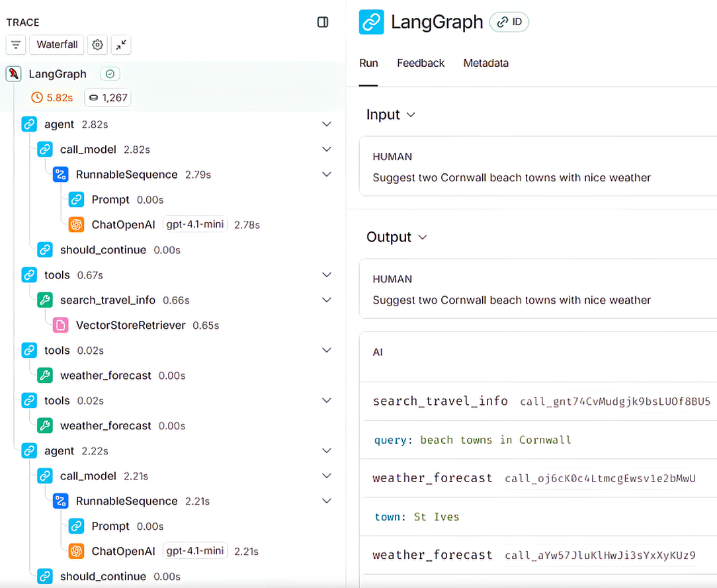717x588 pixels.
Task: Copy the run ID button
Action: [509, 22]
